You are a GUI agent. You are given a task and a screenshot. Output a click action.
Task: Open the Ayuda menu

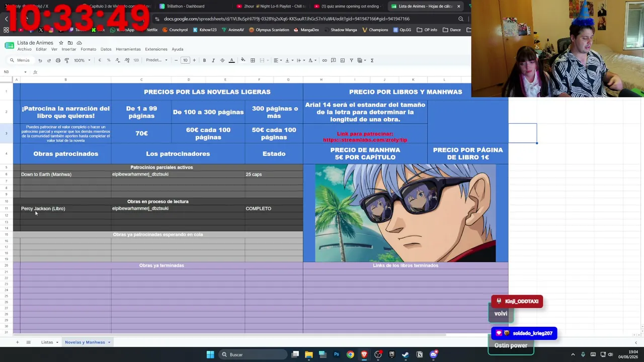pyautogui.click(x=178, y=49)
